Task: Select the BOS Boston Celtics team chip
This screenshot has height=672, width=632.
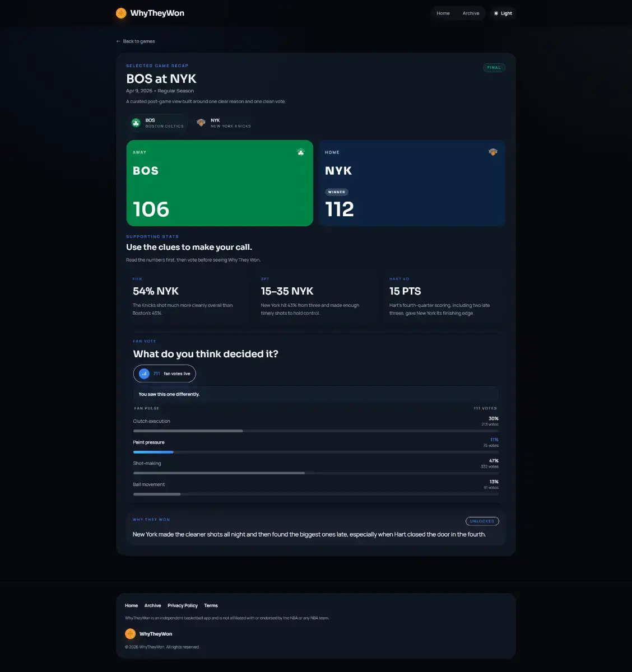Action: pos(157,123)
